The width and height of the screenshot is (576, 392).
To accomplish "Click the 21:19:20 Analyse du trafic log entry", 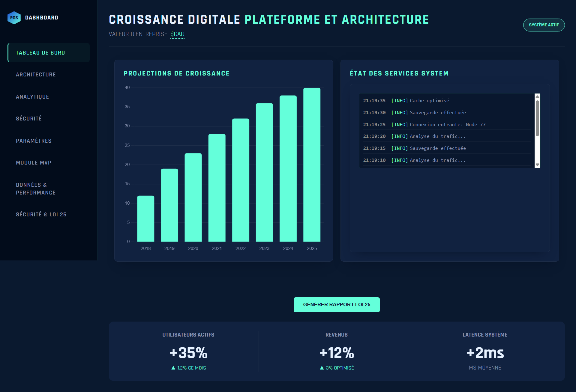I will tap(447, 136).
